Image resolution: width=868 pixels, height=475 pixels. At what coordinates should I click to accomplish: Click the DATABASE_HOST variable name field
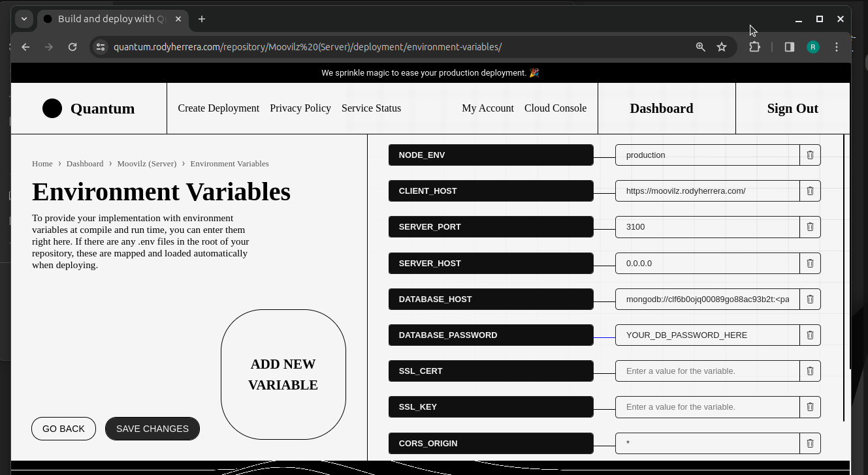point(490,299)
